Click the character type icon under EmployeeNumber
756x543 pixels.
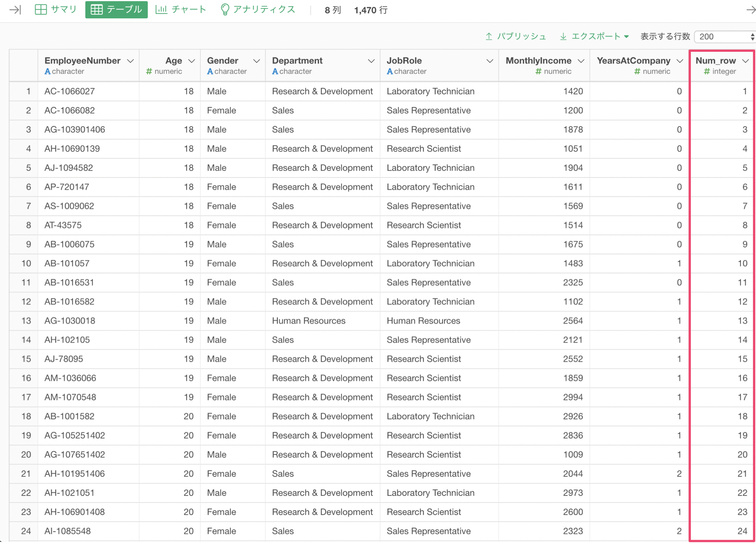click(x=48, y=72)
